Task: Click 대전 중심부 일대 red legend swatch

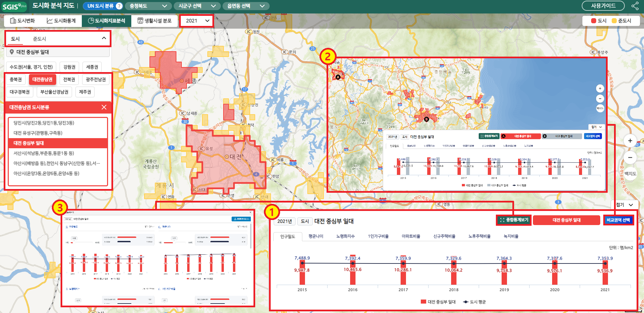Action: click(x=423, y=302)
